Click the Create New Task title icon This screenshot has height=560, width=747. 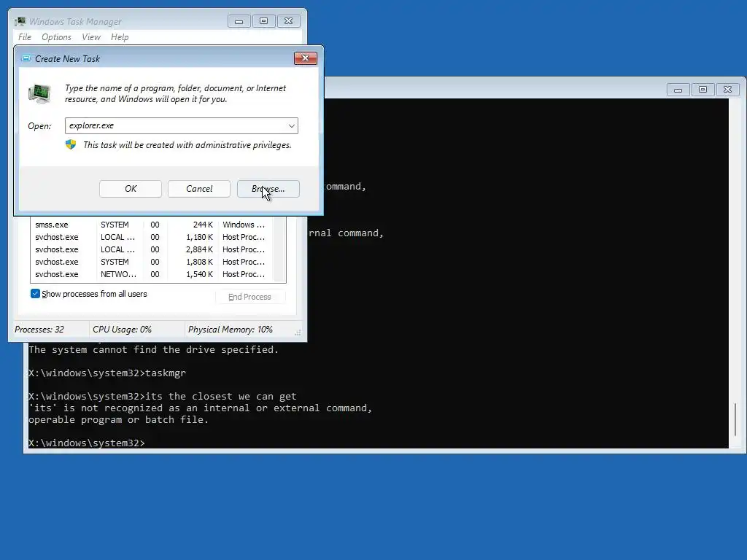[x=26, y=58]
